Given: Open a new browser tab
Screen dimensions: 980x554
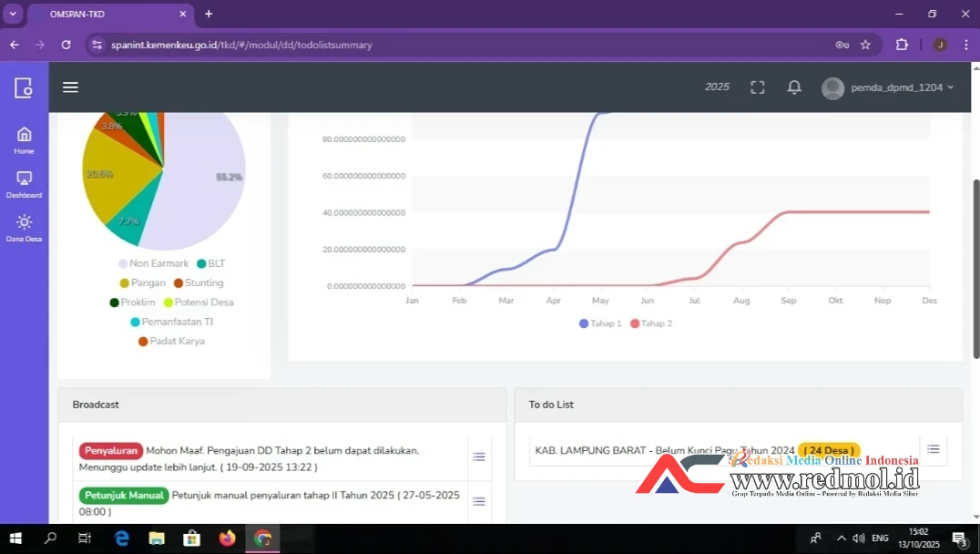Looking at the screenshot, I should (209, 14).
